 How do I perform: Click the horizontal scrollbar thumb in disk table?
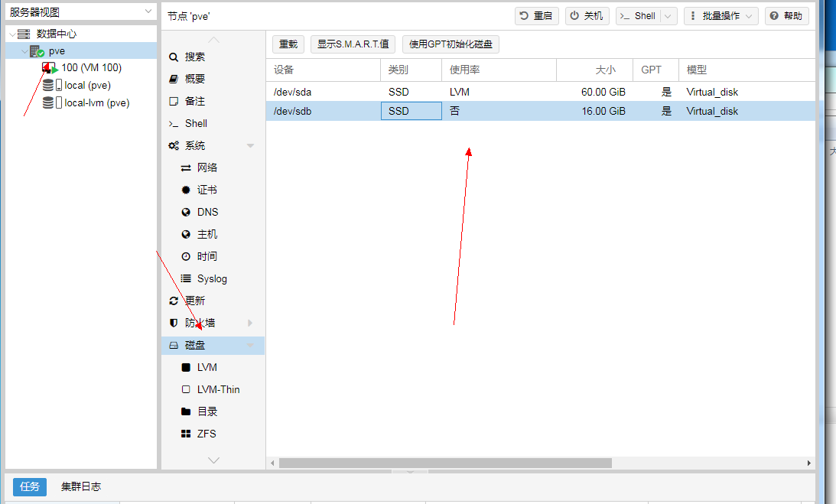click(x=445, y=463)
